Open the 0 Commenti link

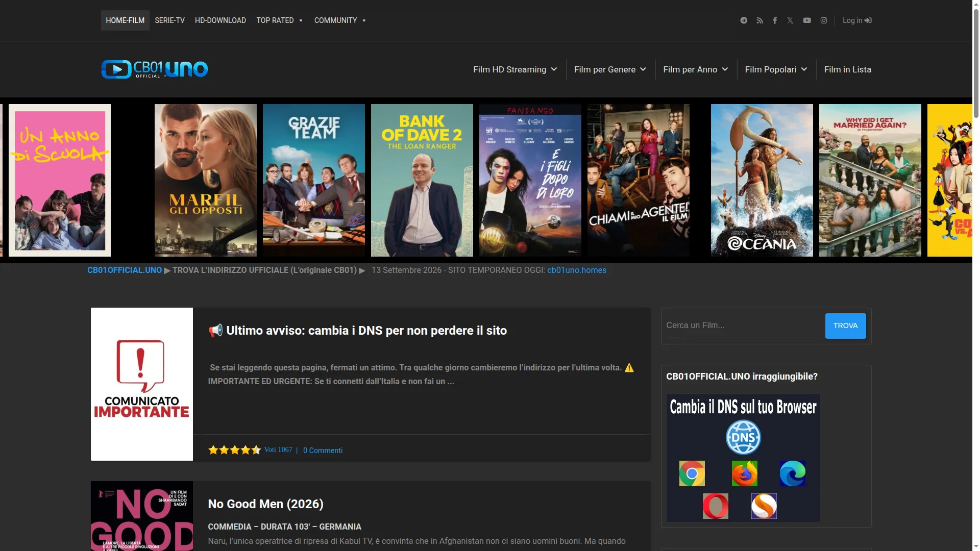[323, 450]
